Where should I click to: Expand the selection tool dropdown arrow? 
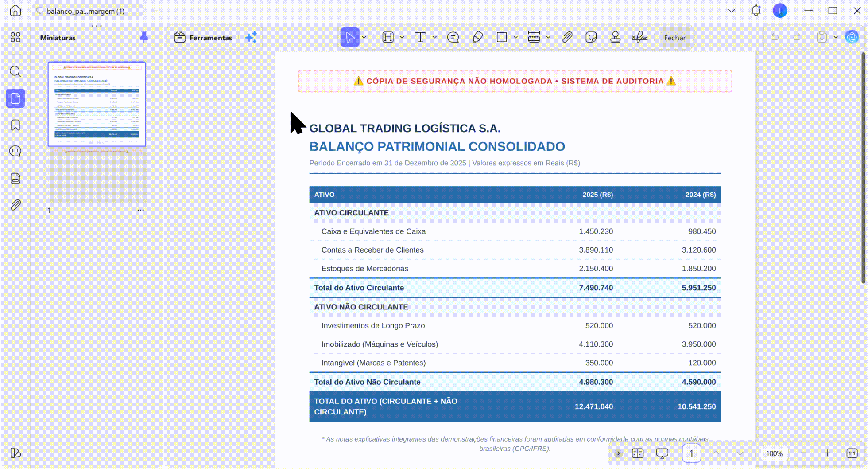coord(364,37)
